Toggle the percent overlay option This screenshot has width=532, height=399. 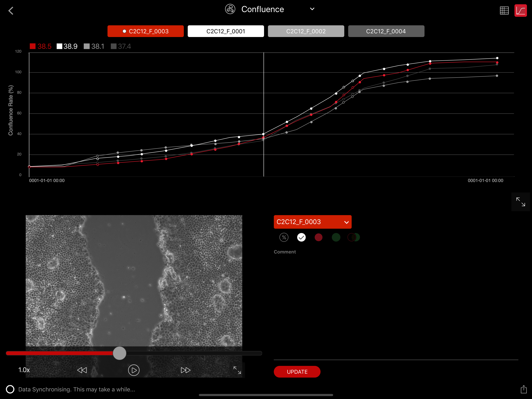(x=284, y=237)
